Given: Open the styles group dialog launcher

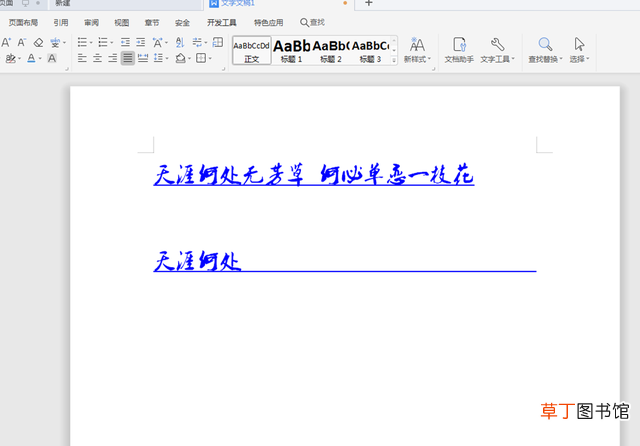Looking at the screenshot, I should pyautogui.click(x=433, y=69).
